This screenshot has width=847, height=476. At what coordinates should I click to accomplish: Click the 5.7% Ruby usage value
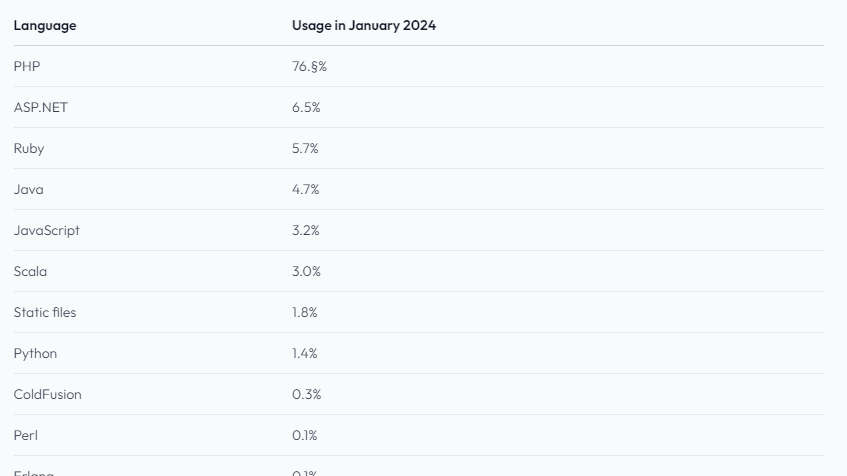[x=305, y=149]
